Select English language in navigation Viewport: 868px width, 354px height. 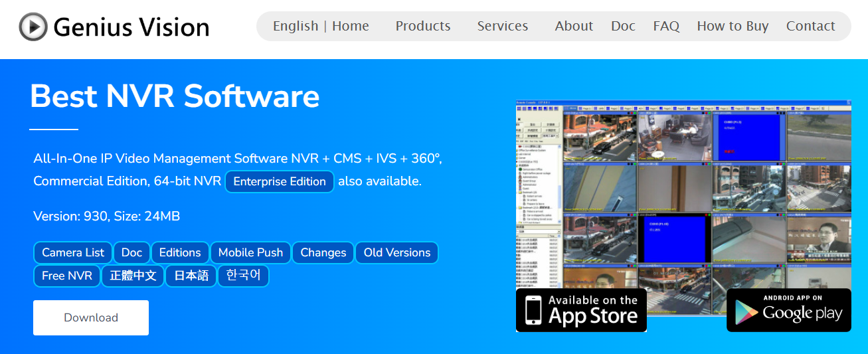[x=296, y=26]
